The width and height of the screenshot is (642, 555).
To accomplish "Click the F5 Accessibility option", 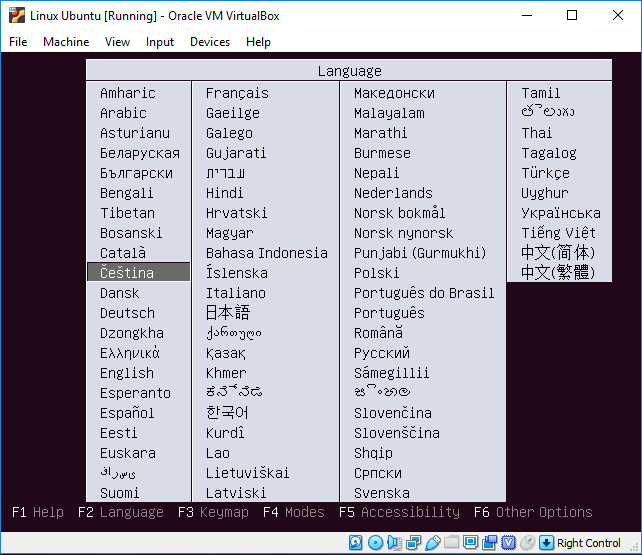I will [399, 512].
